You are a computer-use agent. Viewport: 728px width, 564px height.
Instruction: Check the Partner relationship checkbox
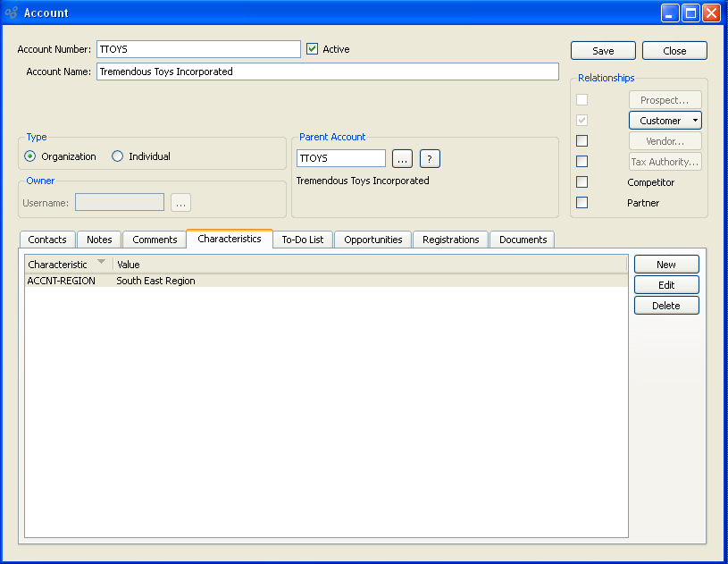[x=582, y=203]
